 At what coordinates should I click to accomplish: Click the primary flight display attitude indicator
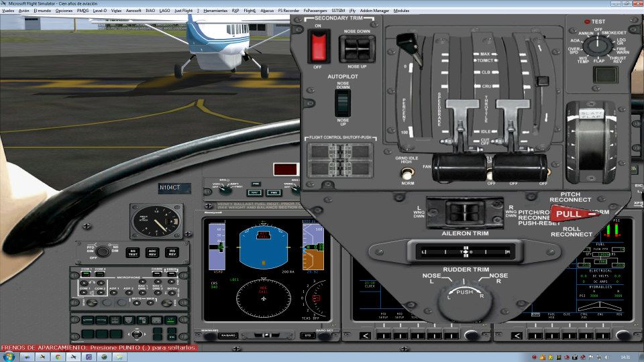(x=263, y=247)
